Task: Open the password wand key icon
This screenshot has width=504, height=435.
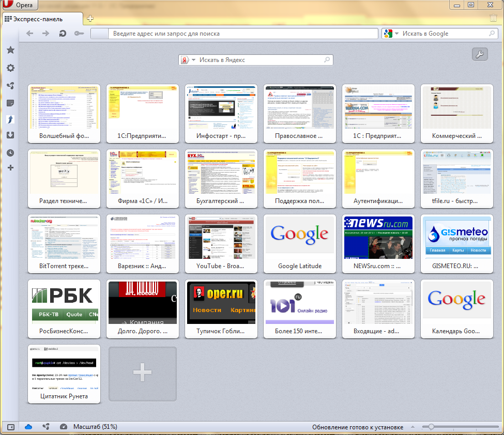Action: click(x=79, y=34)
